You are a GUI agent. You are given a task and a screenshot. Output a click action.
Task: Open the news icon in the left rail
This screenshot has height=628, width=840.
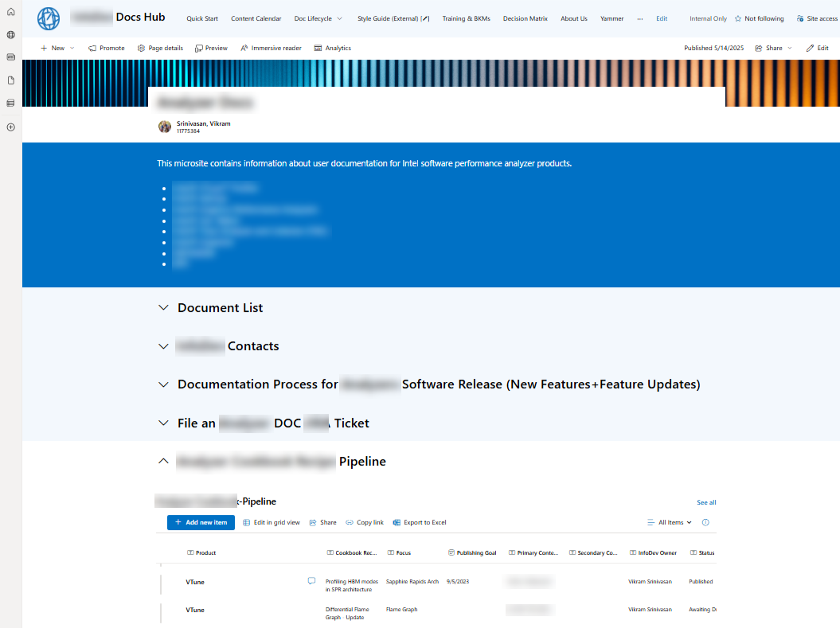(x=10, y=57)
